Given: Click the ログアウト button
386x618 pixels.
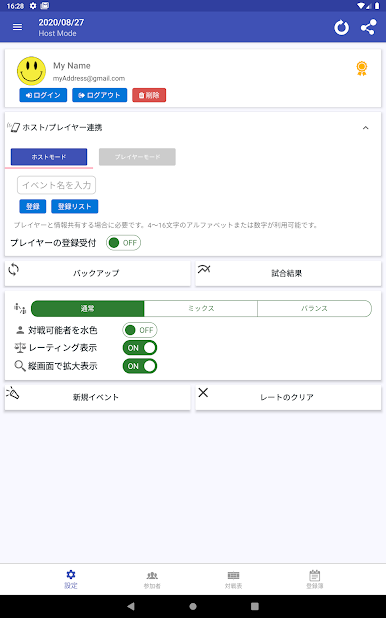Looking at the screenshot, I should tap(99, 95).
